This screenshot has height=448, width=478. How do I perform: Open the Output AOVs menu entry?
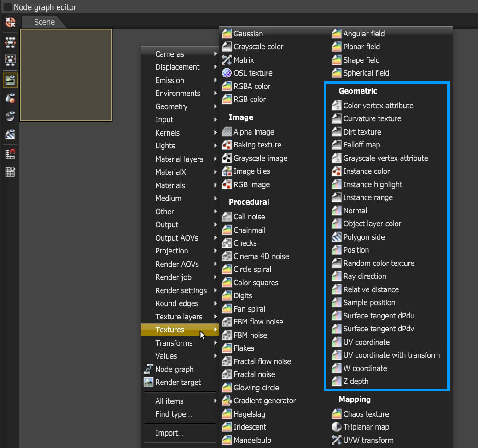click(180, 238)
